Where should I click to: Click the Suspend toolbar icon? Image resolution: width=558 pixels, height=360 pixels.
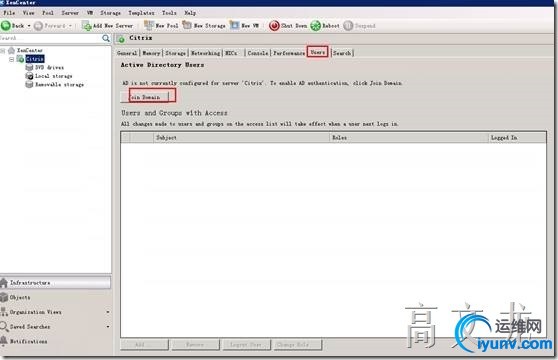[348, 26]
